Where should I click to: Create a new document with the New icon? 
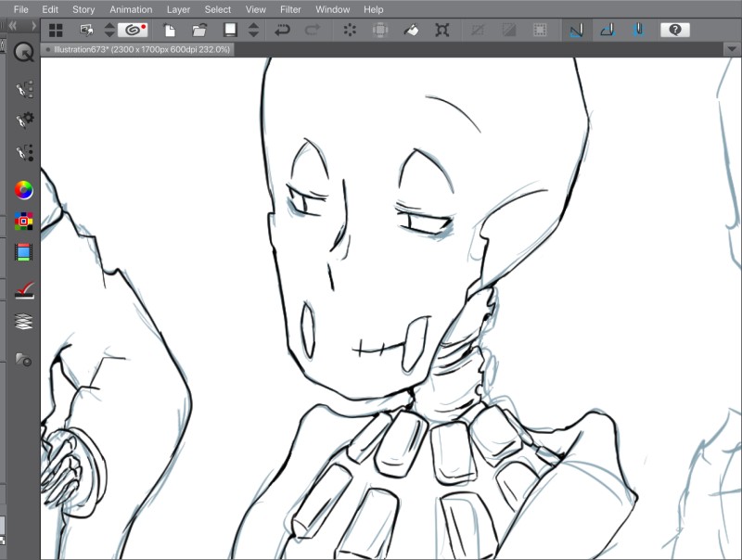(170, 31)
